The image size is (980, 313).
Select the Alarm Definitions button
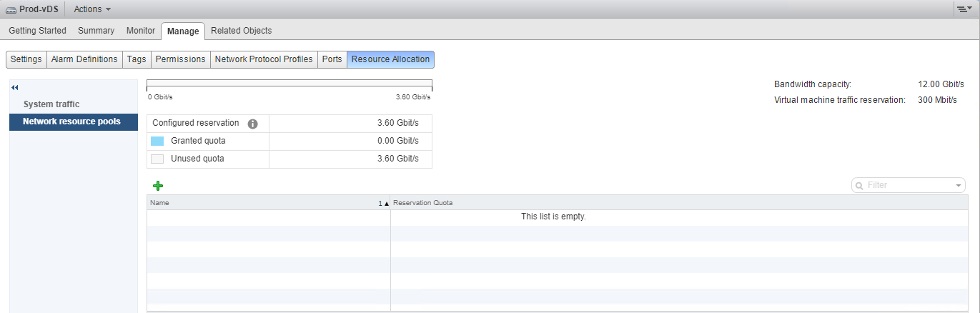point(84,59)
